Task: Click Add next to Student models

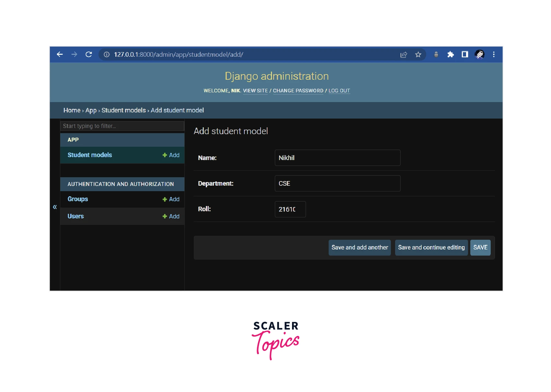Action: tap(171, 155)
